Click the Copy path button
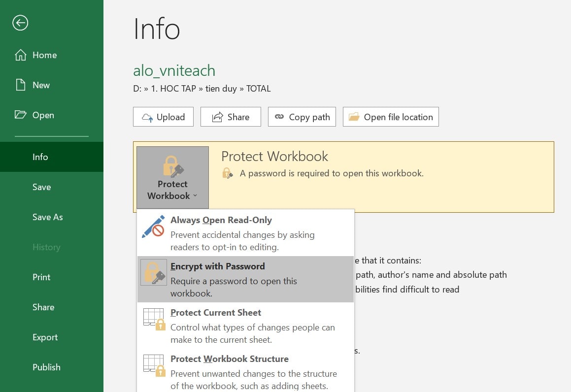 coord(302,117)
